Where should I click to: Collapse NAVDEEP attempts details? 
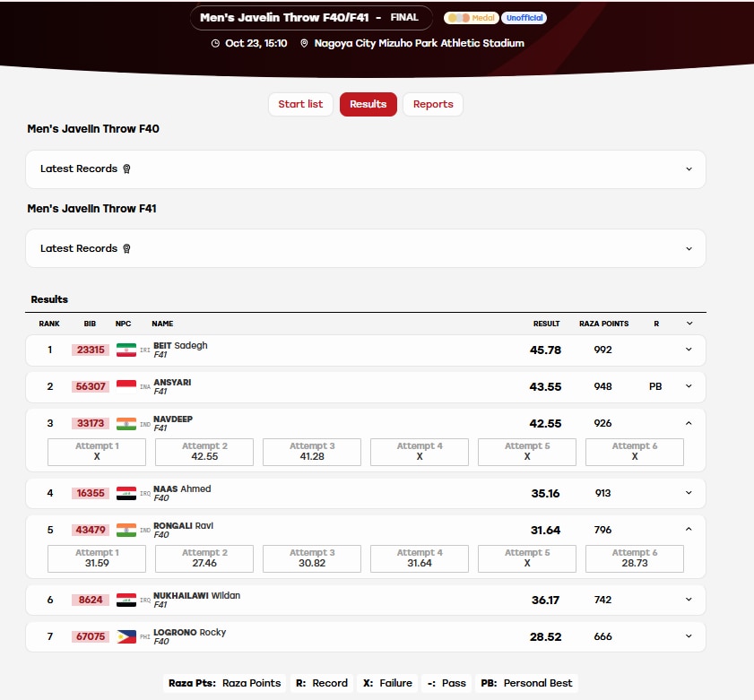click(689, 424)
